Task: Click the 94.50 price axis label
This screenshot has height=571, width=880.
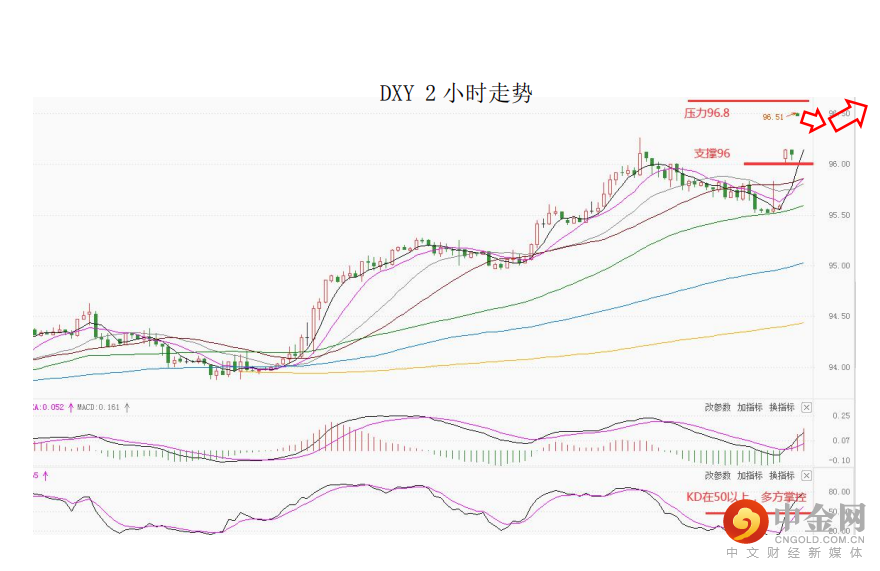Action: [x=839, y=316]
